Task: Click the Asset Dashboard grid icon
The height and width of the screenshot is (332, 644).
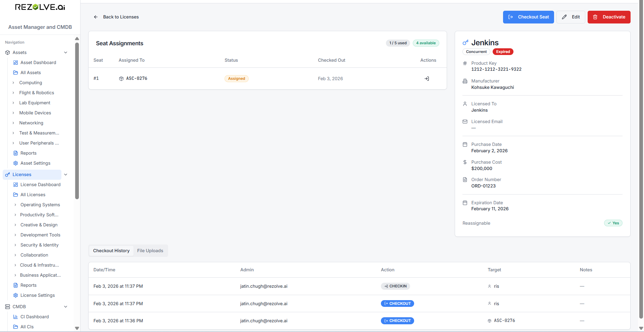Action: tap(15, 63)
